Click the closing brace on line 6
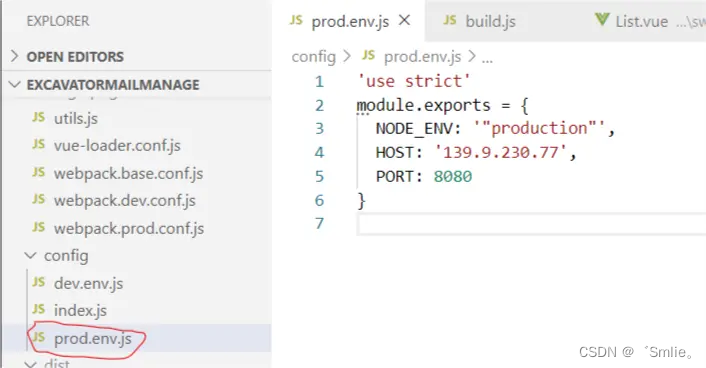Image resolution: width=706 pixels, height=368 pixels. coord(361,200)
